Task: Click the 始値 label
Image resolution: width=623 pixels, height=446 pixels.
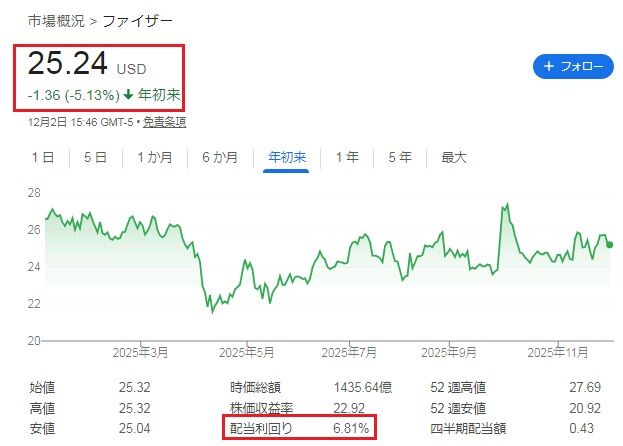Action: point(42,387)
